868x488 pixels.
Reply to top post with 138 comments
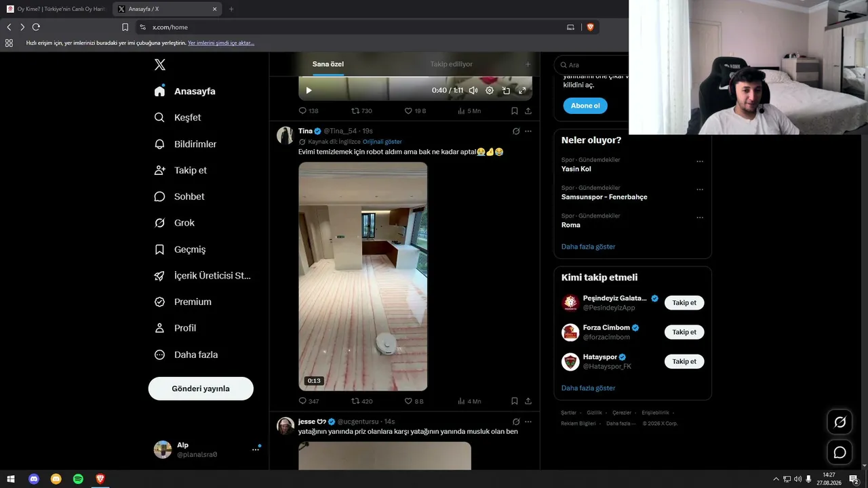coord(309,110)
